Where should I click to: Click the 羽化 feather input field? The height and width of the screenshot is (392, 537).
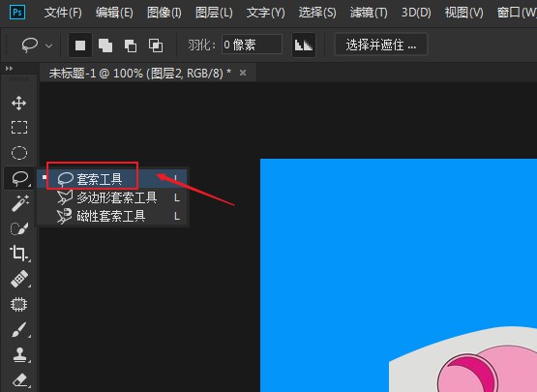(x=253, y=45)
